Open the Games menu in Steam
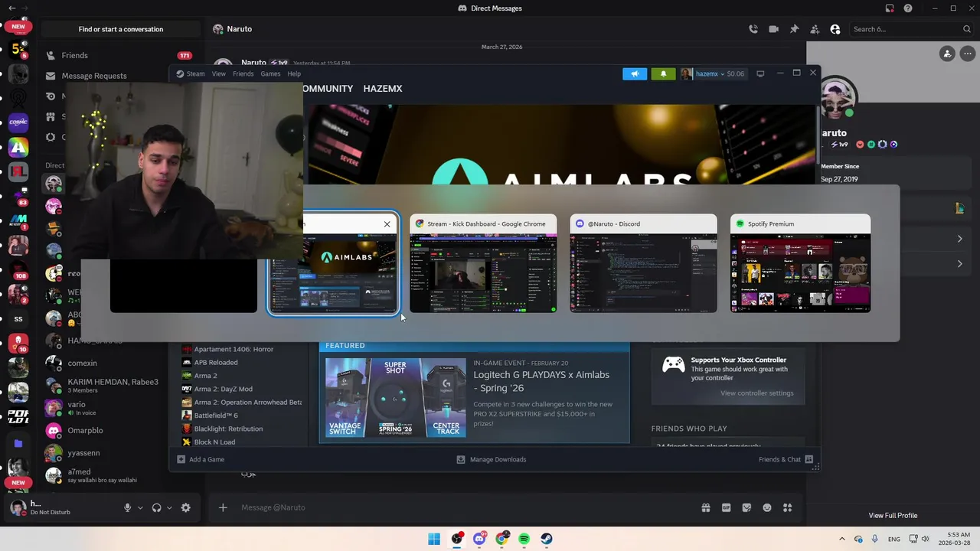980x551 pixels. (270, 73)
